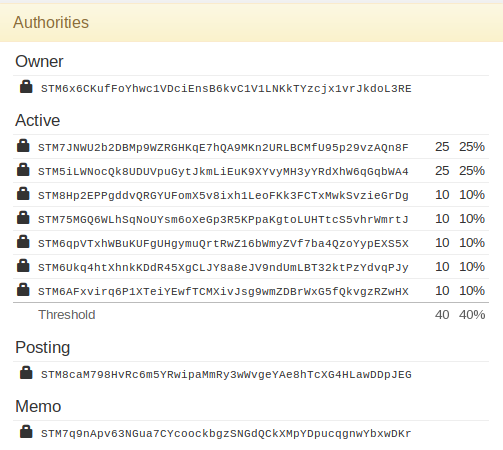
Task: Click lock icon next to STM75MGQ6WLh key
Action: (23, 218)
